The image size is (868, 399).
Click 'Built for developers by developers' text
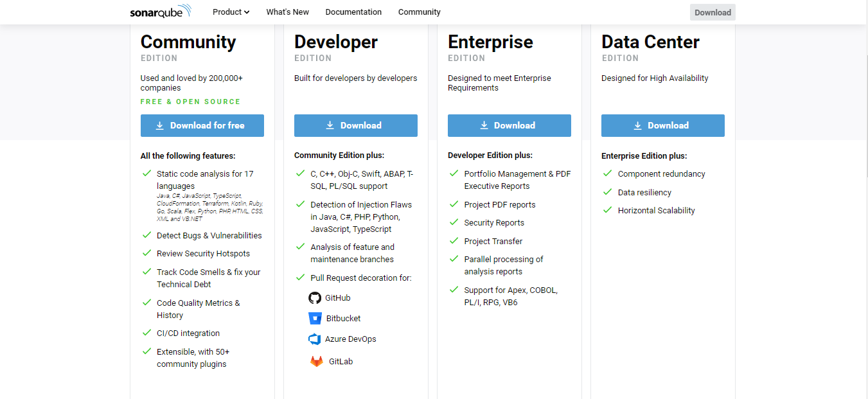[355, 78]
